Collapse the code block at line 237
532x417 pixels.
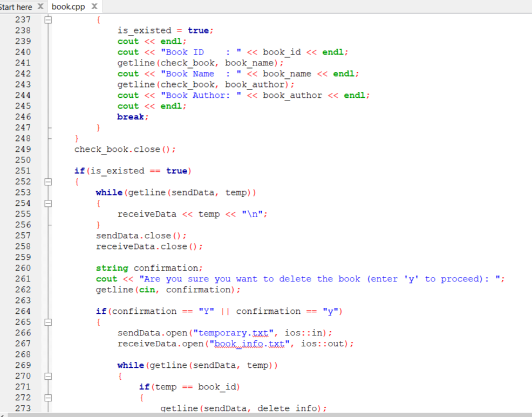pos(47,19)
